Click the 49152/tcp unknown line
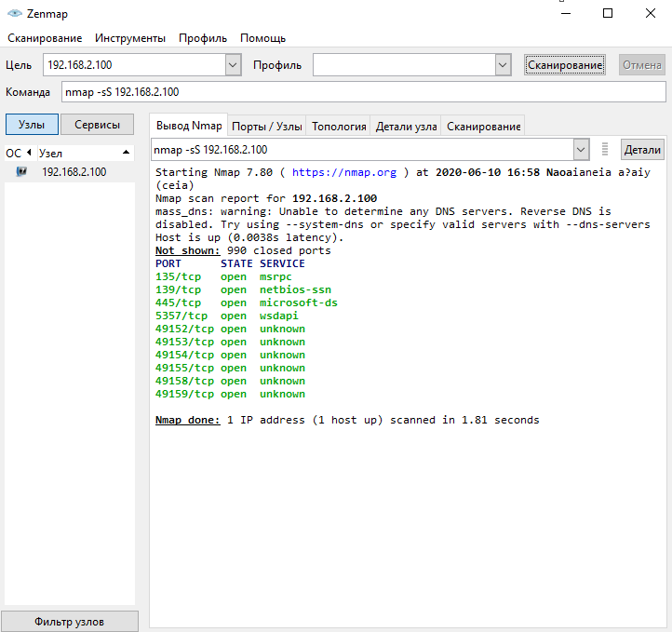 (230, 329)
